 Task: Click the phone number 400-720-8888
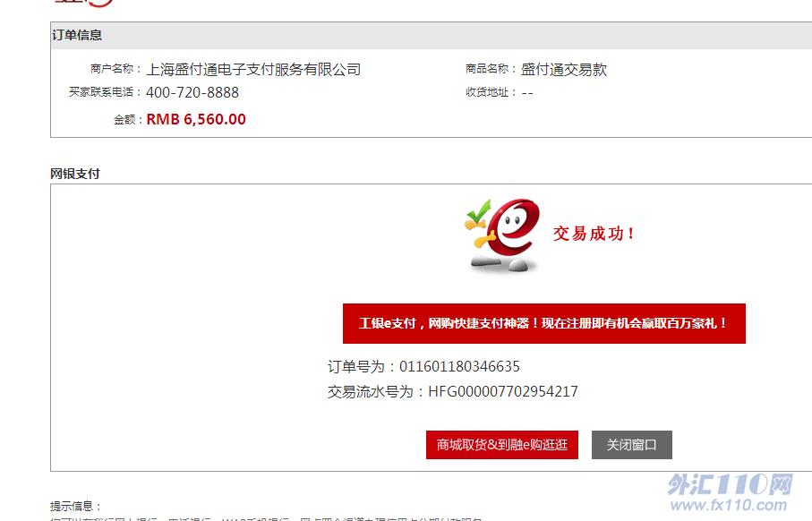(x=192, y=93)
